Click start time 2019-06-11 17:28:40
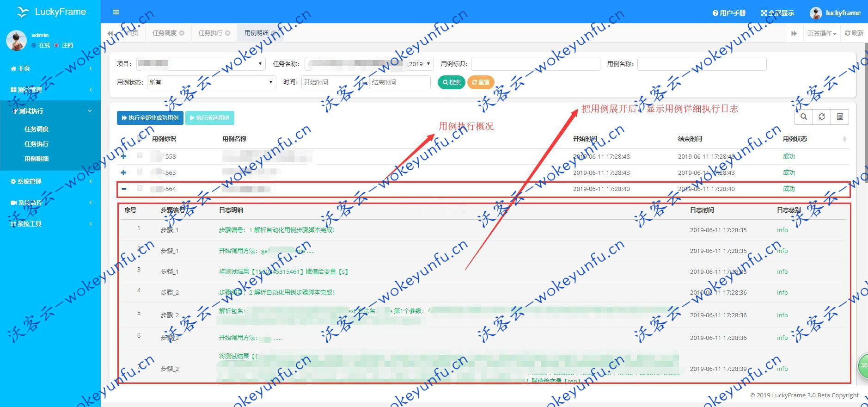Screen dimensions: 868x407 pos(601,189)
